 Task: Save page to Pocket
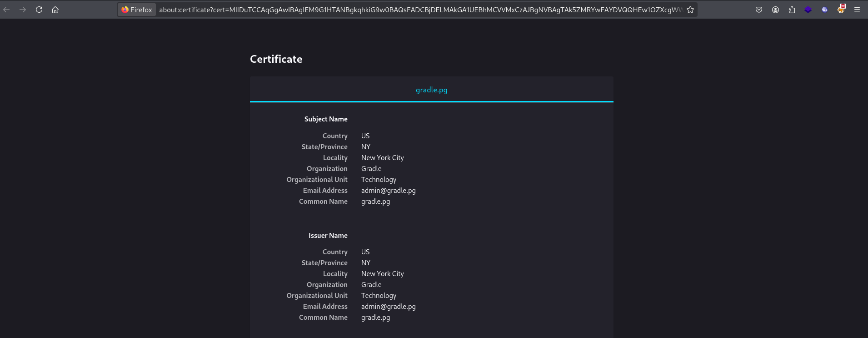[x=759, y=10]
